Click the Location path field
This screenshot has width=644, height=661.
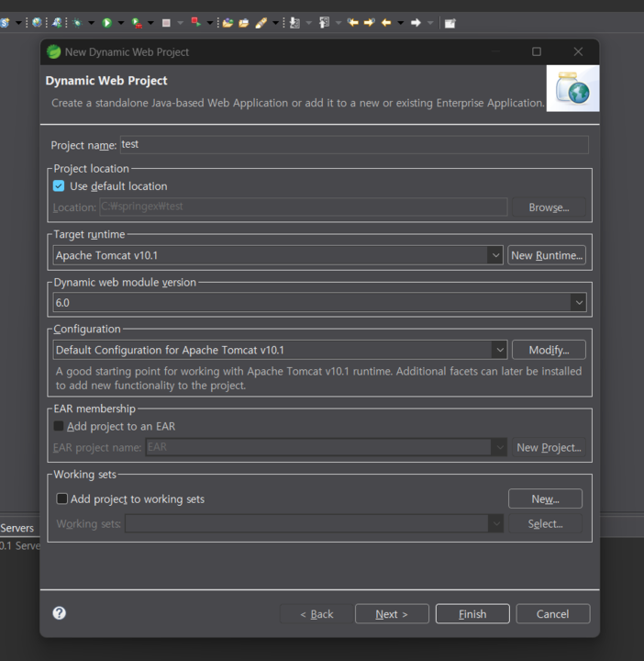pyautogui.click(x=304, y=207)
